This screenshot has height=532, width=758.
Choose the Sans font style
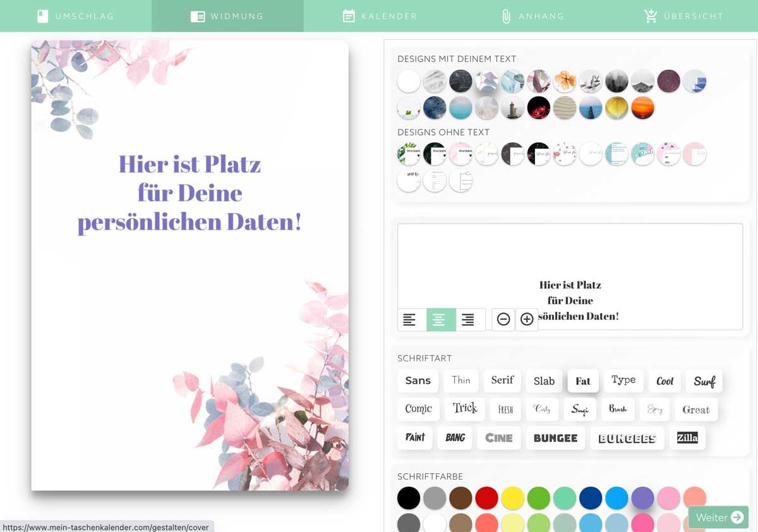(x=418, y=381)
